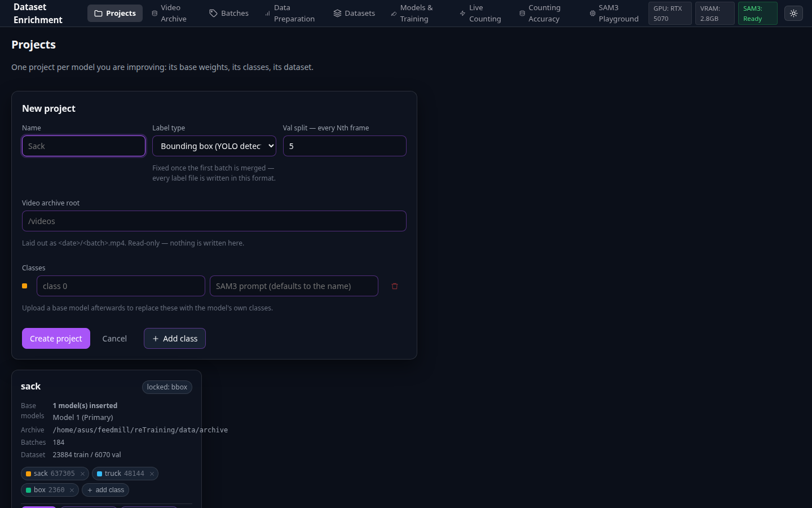Remove the truck class tag
This screenshot has height=508, width=812.
[x=152, y=474]
